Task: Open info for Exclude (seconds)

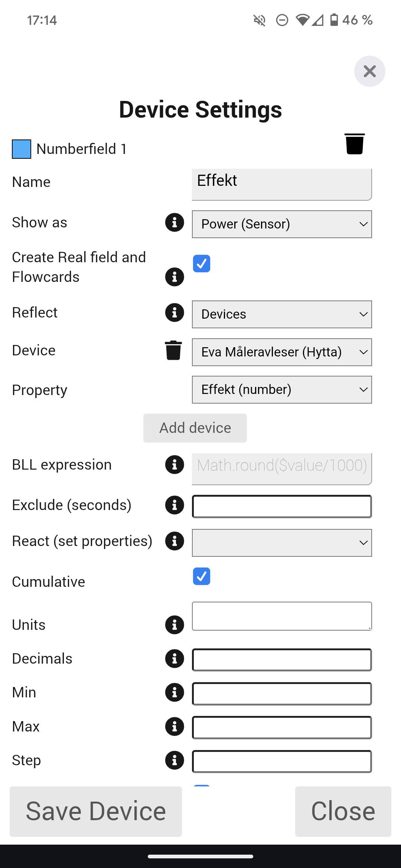Action: (x=175, y=505)
